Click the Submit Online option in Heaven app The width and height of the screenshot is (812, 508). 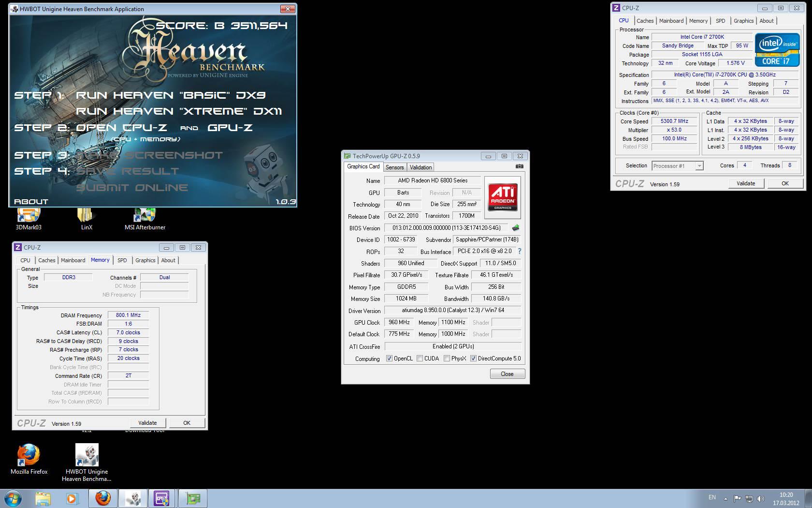click(132, 188)
